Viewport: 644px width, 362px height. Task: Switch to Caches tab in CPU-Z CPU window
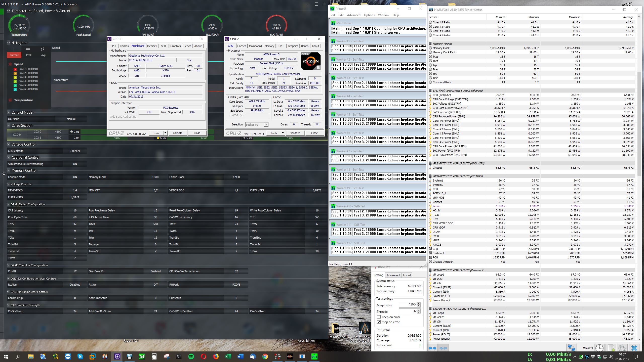click(242, 46)
